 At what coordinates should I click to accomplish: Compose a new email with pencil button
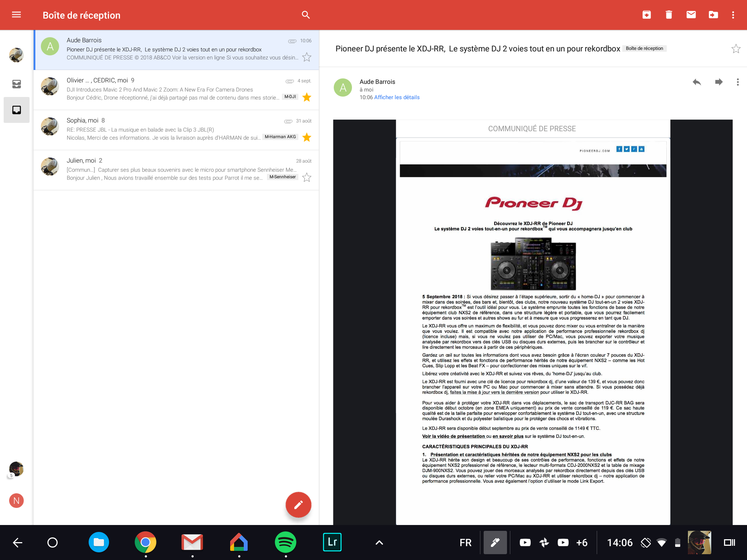point(298,505)
